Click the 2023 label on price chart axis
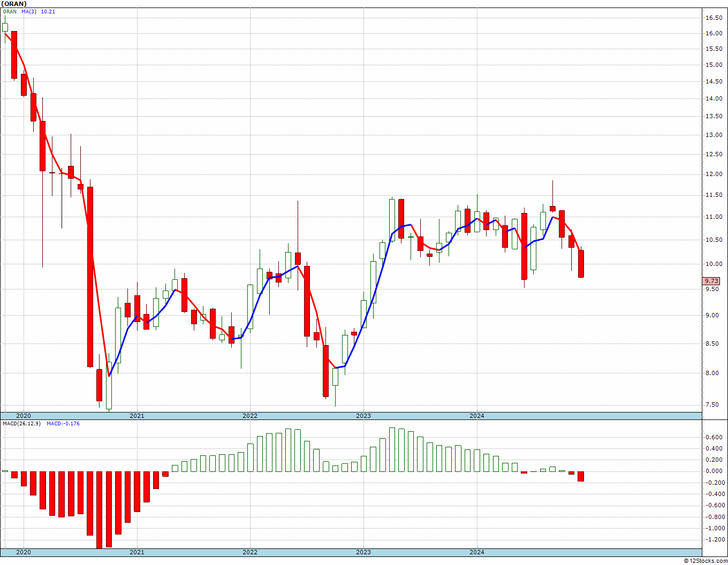 pos(363,416)
